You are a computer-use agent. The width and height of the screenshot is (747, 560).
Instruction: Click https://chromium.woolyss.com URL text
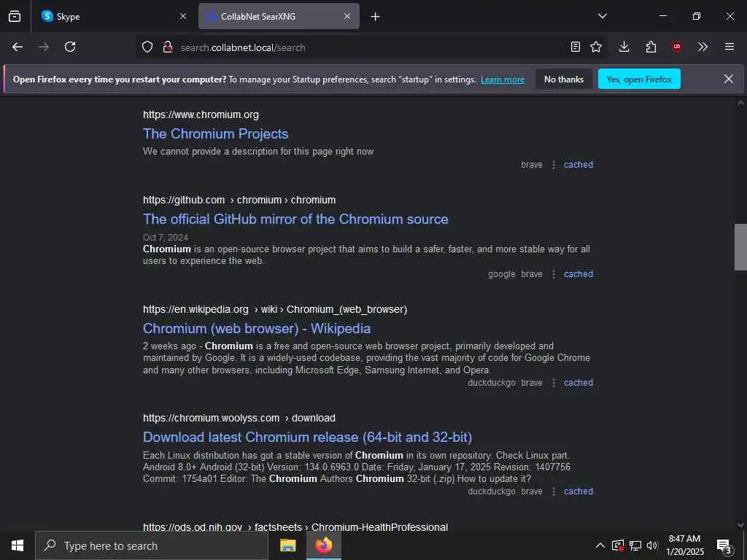239,418
